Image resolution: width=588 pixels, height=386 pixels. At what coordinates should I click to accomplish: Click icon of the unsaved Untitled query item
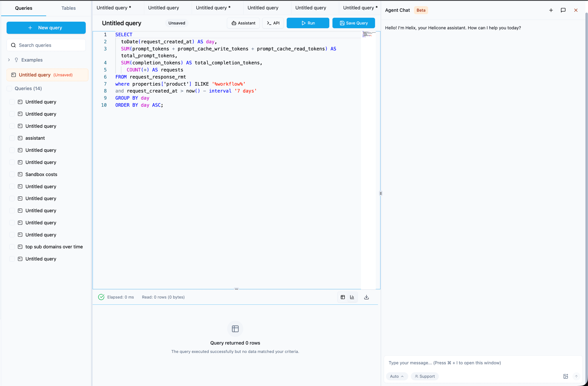[x=14, y=75]
